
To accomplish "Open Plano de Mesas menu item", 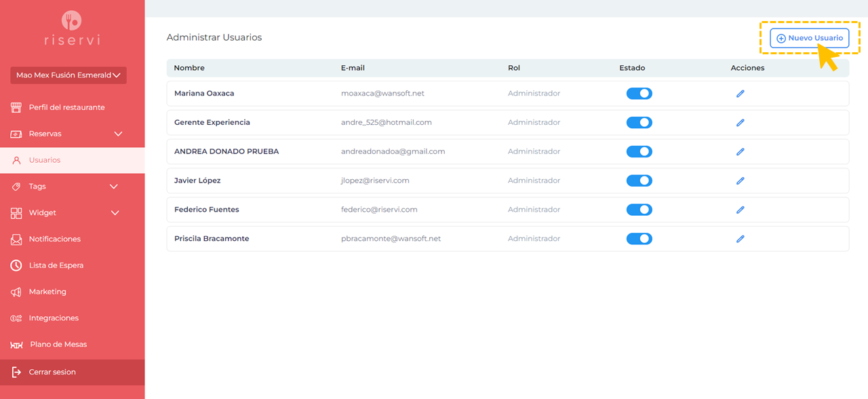I will [x=73, y=345].
